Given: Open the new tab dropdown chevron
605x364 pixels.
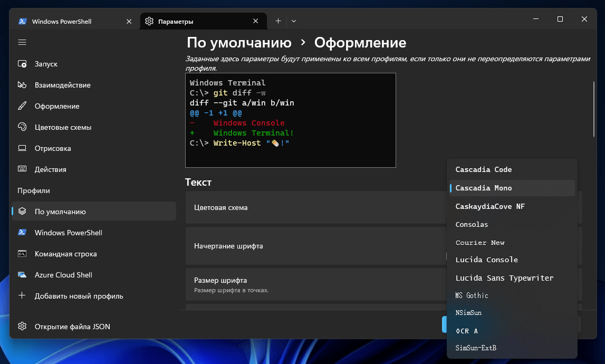Looking at the screenshot, I should (294, 21).
